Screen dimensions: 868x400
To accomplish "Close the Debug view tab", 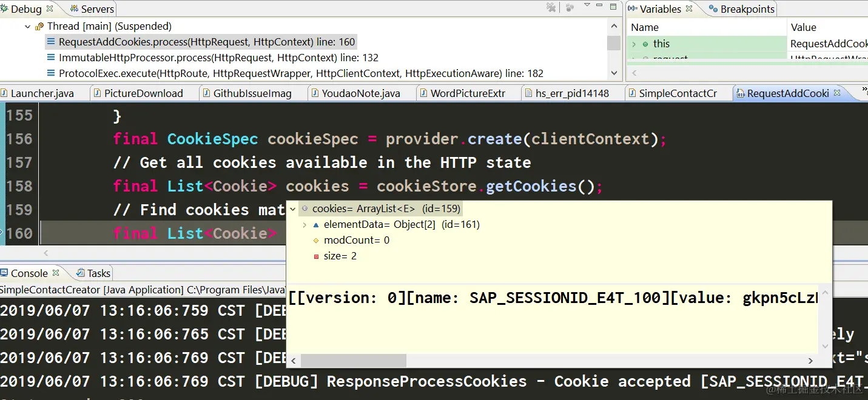I will pos(50,8).
